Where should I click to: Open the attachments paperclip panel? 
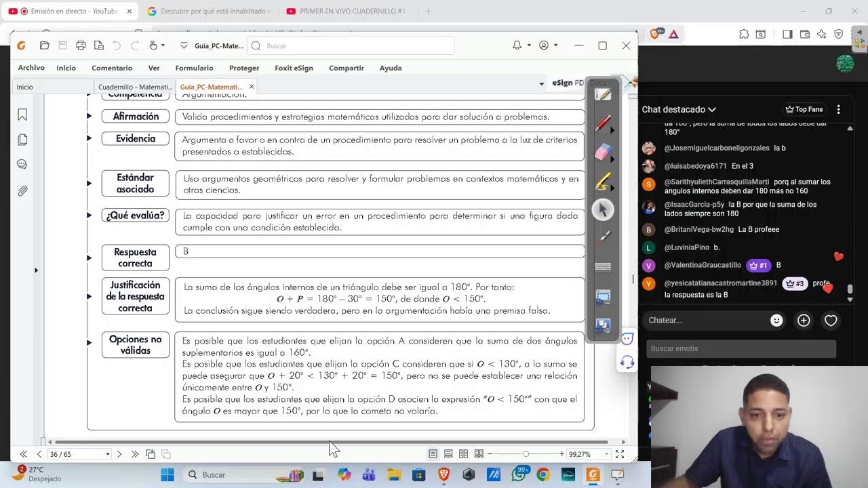click(22, 190)
